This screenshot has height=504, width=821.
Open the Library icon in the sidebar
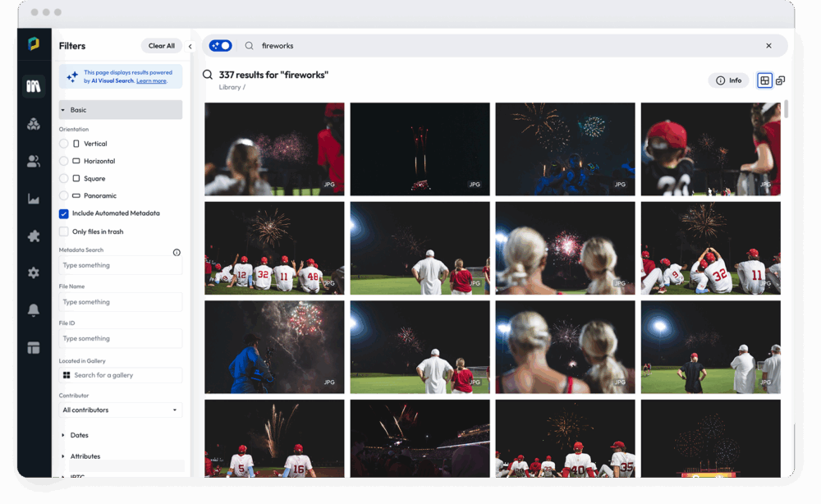pos(34,86)
